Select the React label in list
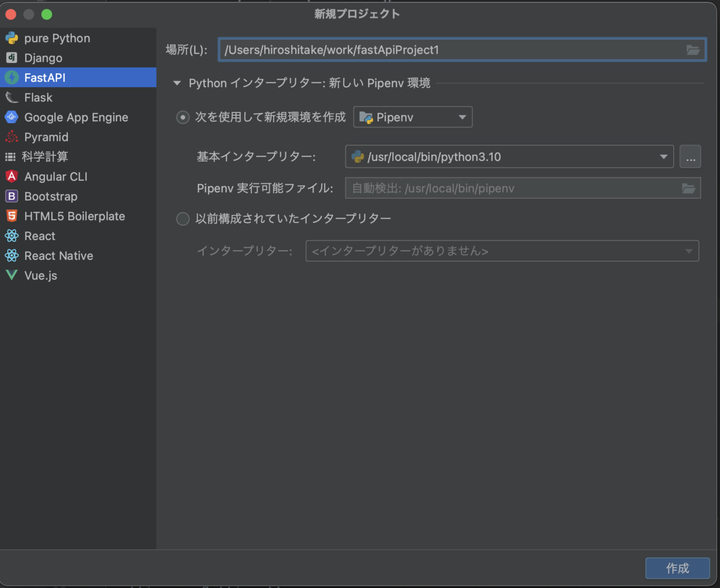Image resolution: width=720 pixels, height=588 pixels. [x=40, y=236]
